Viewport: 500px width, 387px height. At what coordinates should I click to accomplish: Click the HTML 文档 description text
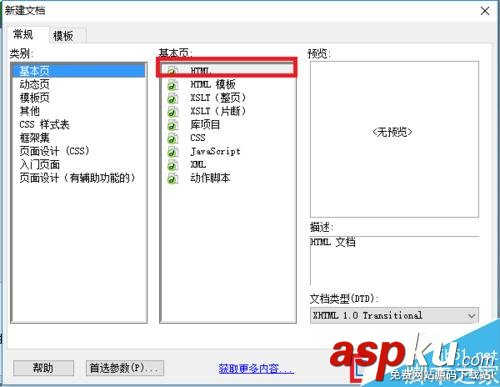[x=333, y=242]
